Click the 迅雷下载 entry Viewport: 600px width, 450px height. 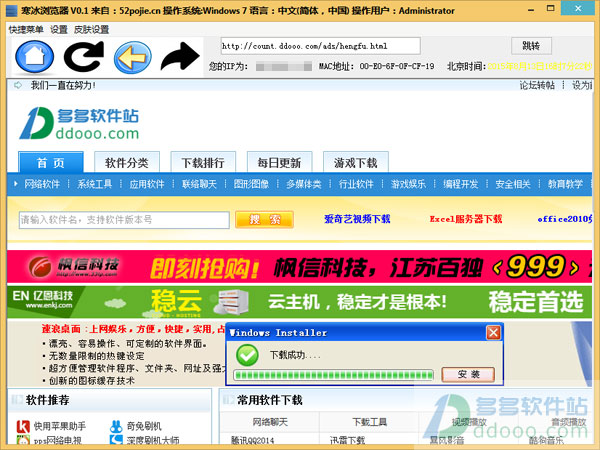pyautogui.click(x=347, y=440)
